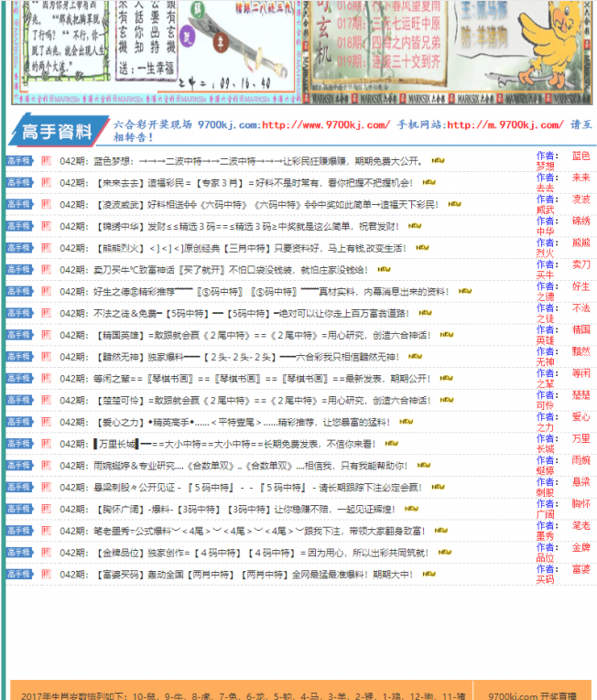Click the red 图 icon in 蓝色梦想 row
597x700 pixels.
point(46,161)
